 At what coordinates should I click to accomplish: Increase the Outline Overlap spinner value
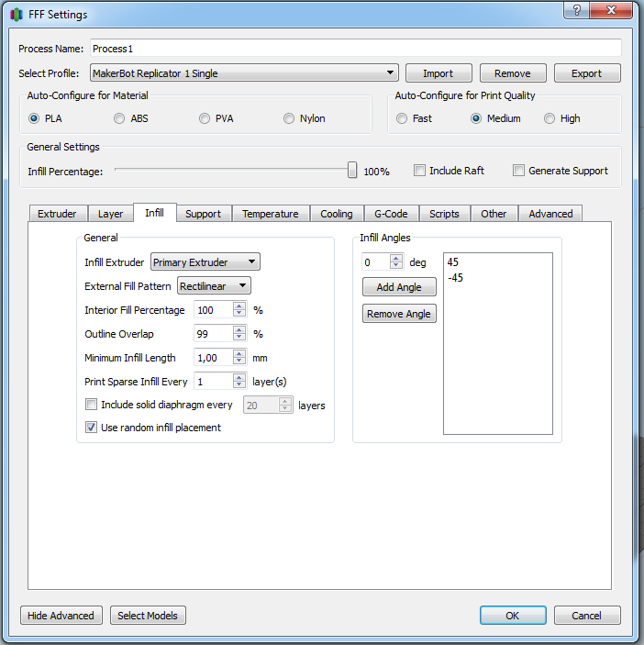(x=239, y=330)
